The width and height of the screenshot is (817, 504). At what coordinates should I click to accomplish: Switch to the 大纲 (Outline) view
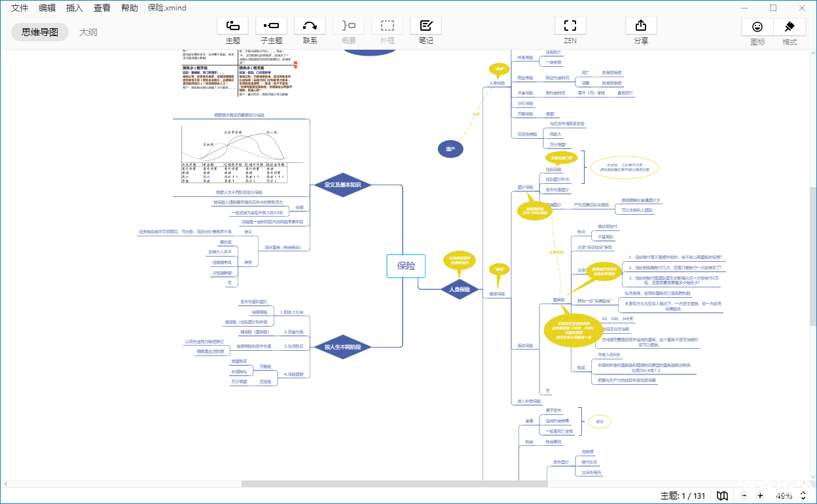tap(88, 31)
